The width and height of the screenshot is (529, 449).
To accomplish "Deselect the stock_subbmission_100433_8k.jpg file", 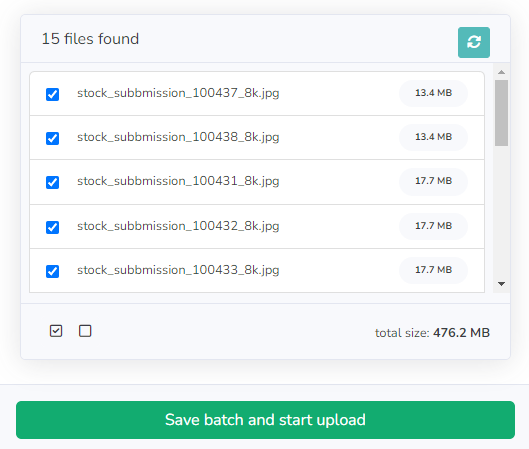I will click(53, 271).
